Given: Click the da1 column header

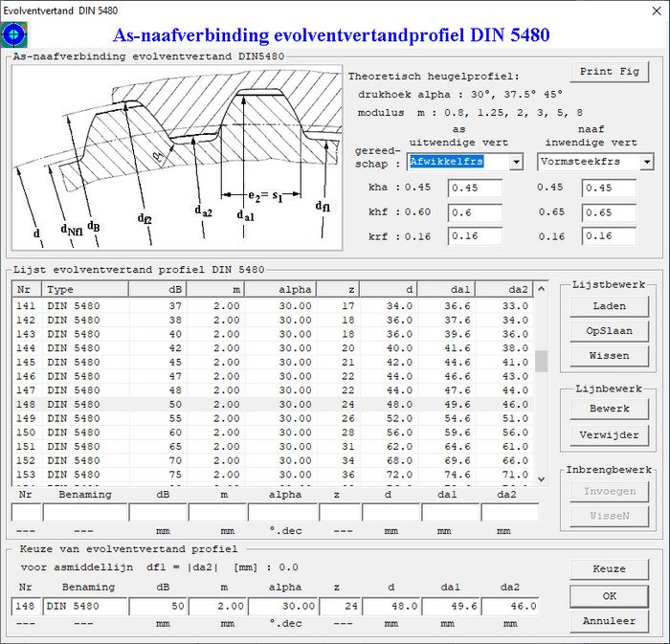Looking at the screenshot, I should pos(447,290).
